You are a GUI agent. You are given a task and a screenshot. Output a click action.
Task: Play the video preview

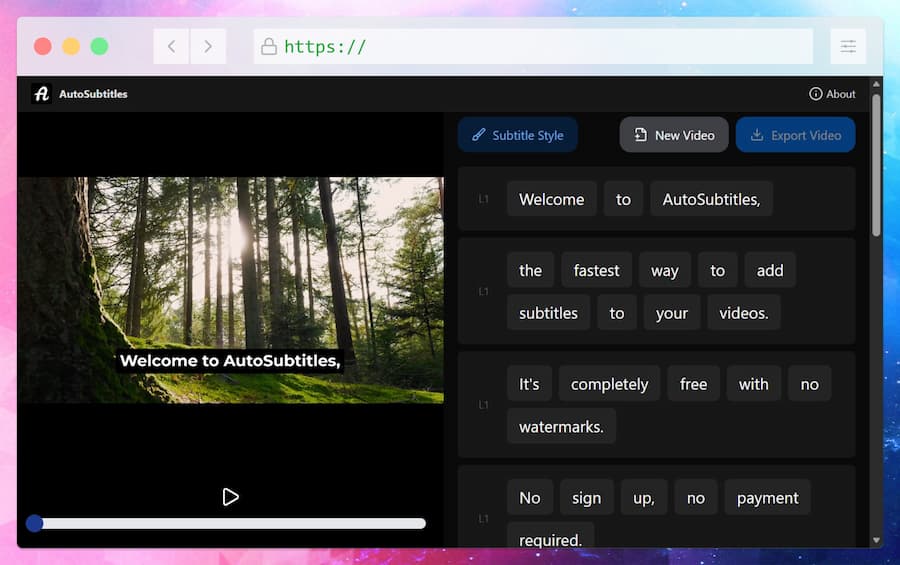pyautogui.click(x=230, y=497)
